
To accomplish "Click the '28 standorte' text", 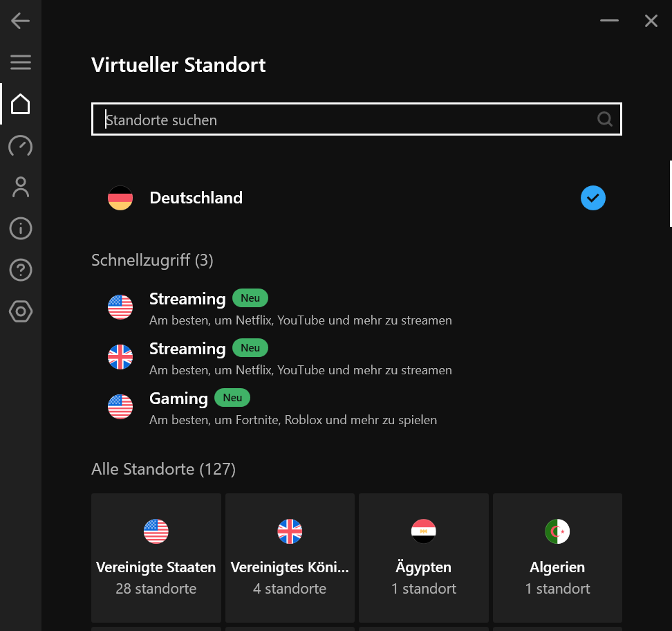I will tap(156, 589).
